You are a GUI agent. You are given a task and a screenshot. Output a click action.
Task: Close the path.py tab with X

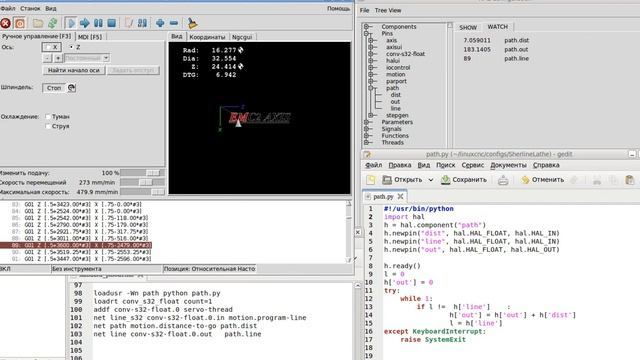[400, 196]
